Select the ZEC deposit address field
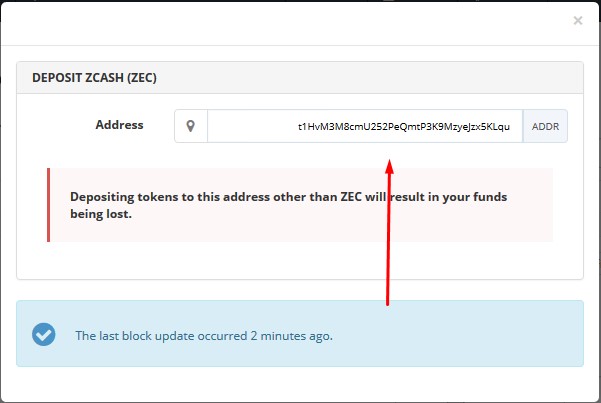The height and width of the screenshot is (403, 601). [x=365, y=126]
